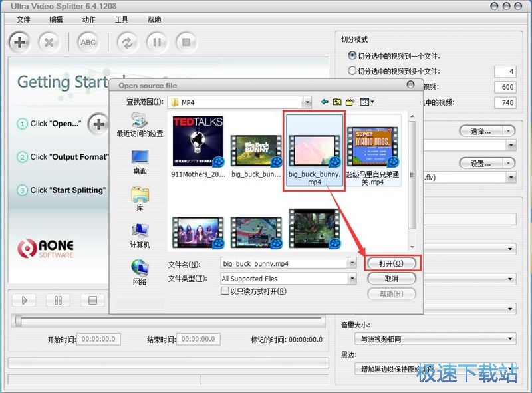Click the field showing value 740

(505, 102)
